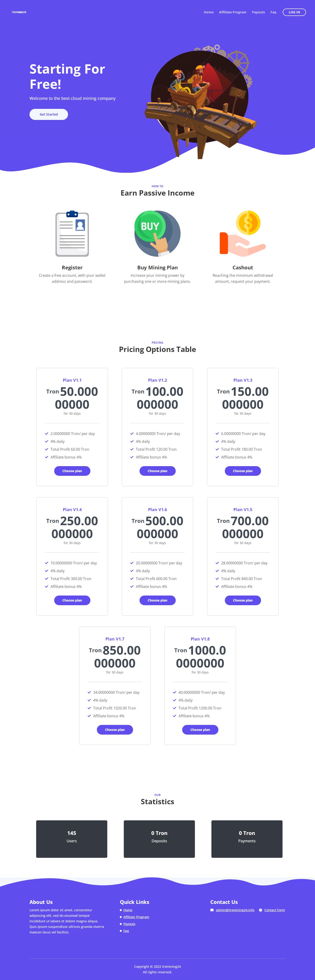315x980 pixels.
Task: Select Choose plan under Plan V1.3
Action: coord(243,471)
